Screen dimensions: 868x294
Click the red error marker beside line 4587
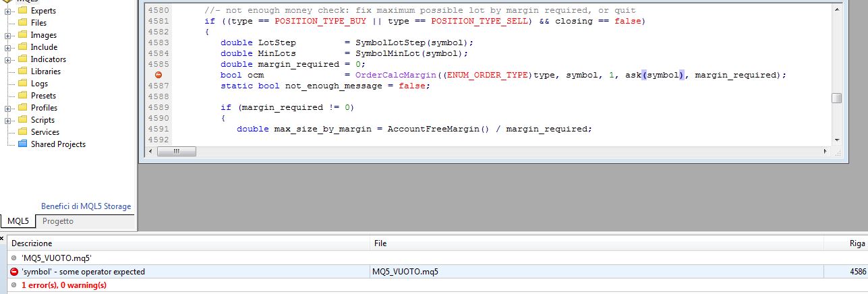pos(158,75)
